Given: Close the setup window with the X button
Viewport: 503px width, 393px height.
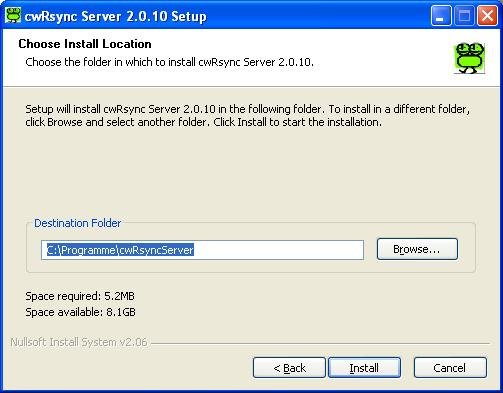Looking at the screenshot, I should 487,15.
